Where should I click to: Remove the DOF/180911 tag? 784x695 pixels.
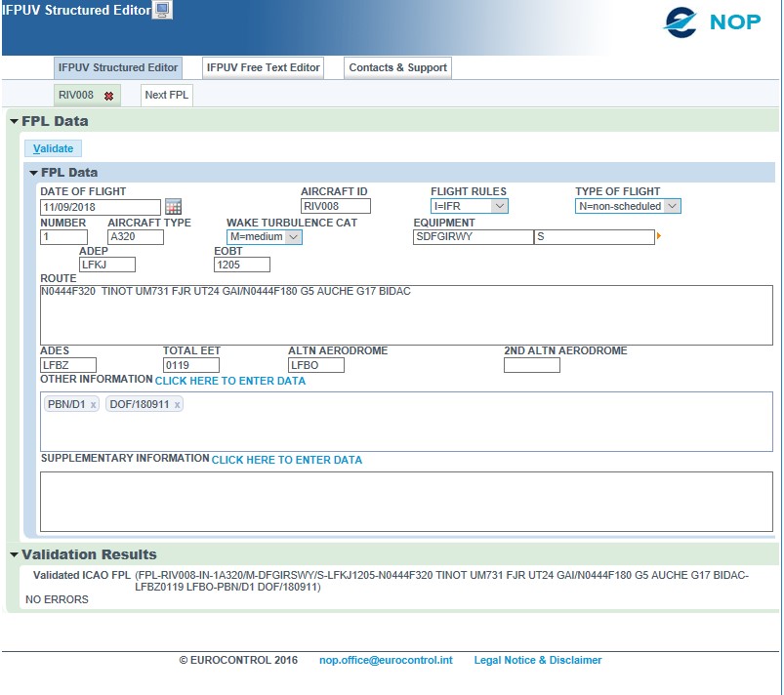click(x=177, y=405)
